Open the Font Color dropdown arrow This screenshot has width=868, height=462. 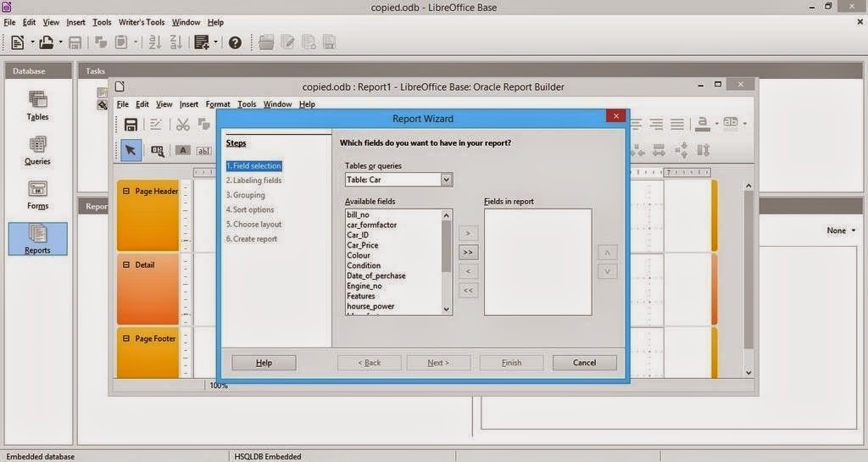[716, 124]
